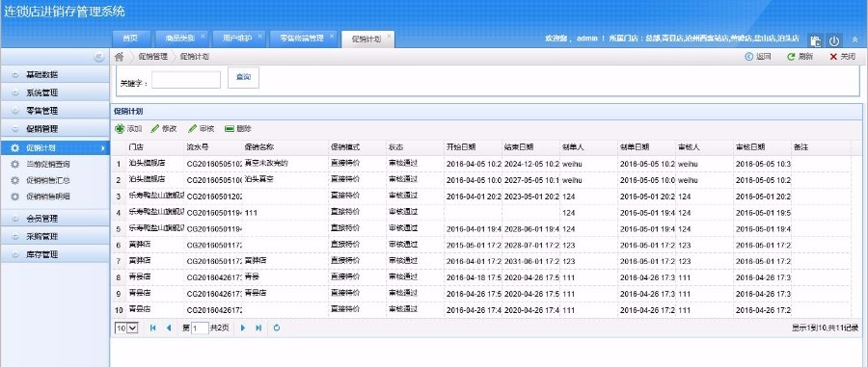The image size is (868, 367).
Task: Click the red X 关闭 icon
Action: pos(833,57)
